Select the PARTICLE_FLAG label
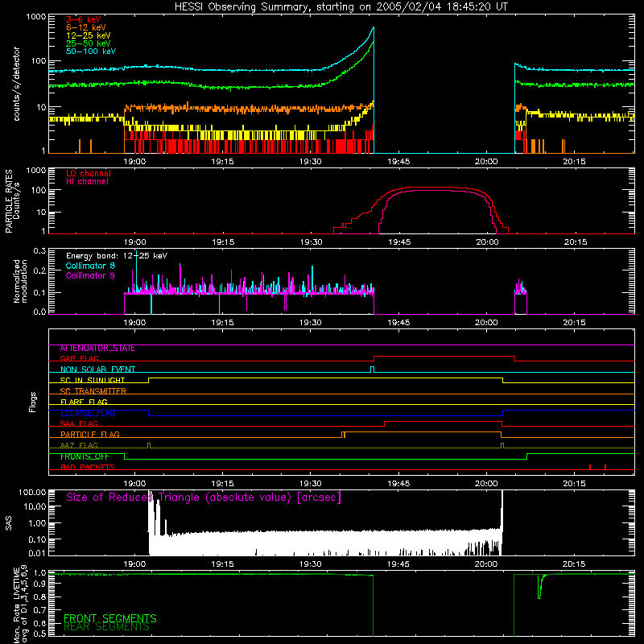The width and height of the screenshot is (644, 644). [90, 434]
